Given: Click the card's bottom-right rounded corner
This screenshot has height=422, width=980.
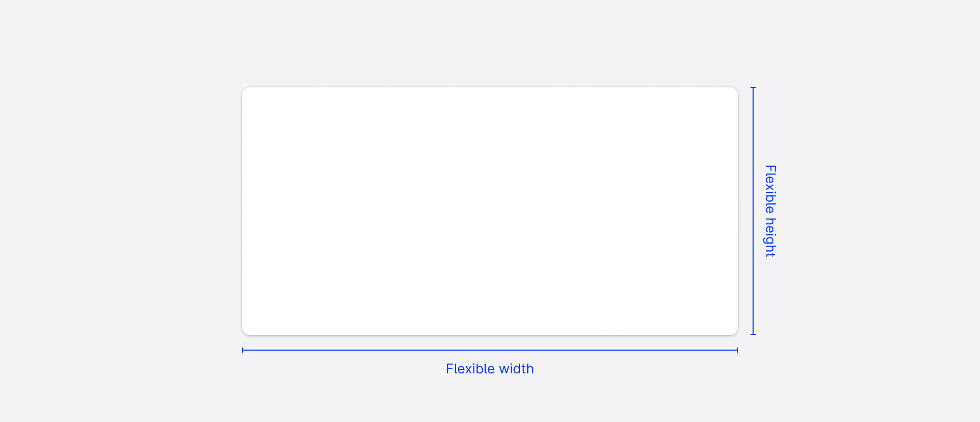Looking at the screenshot, I should click(x=735, y=332).
